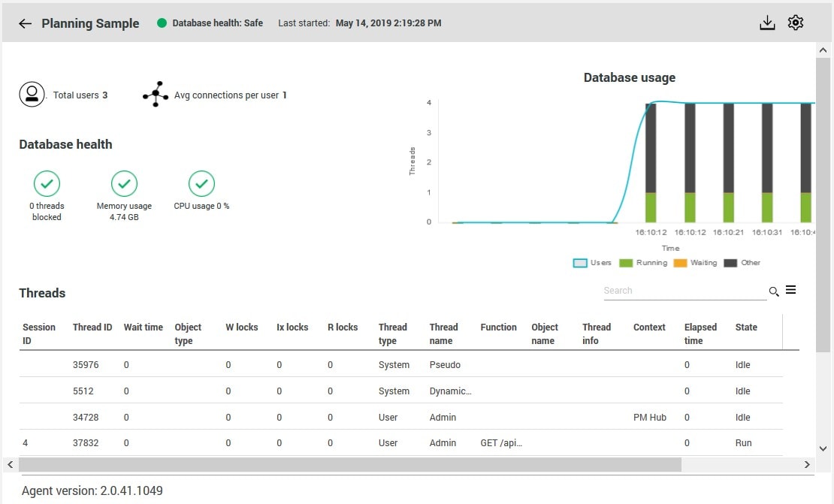Sort by Thread name column header
This screenshot has height=504, width=834.
(x=443, y=334)
